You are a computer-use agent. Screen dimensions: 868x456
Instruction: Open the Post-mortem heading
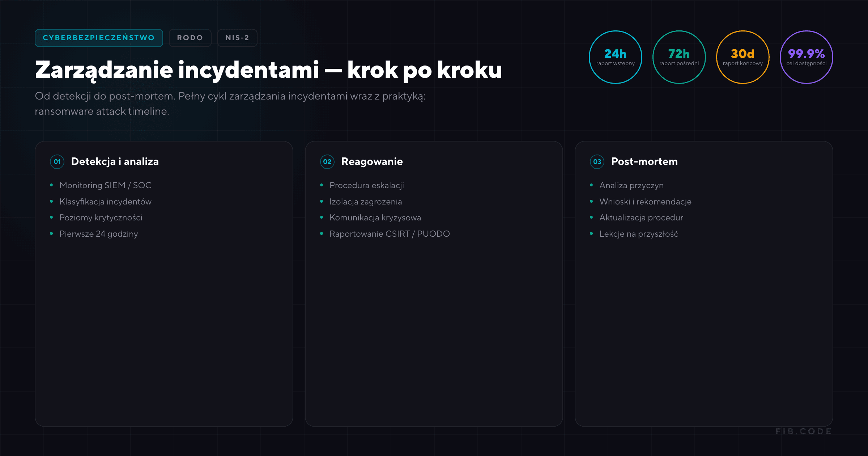(644, 162)
